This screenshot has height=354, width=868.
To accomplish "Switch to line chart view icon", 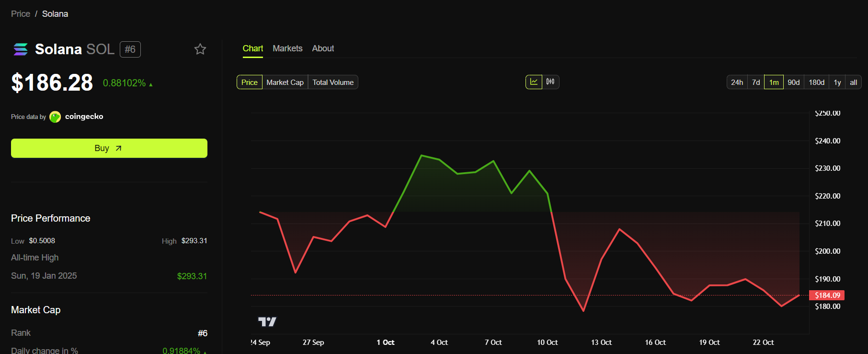I will (x=534, y=82).
